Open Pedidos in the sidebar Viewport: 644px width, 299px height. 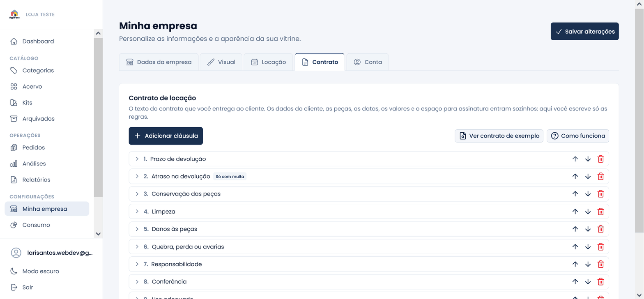47,147
